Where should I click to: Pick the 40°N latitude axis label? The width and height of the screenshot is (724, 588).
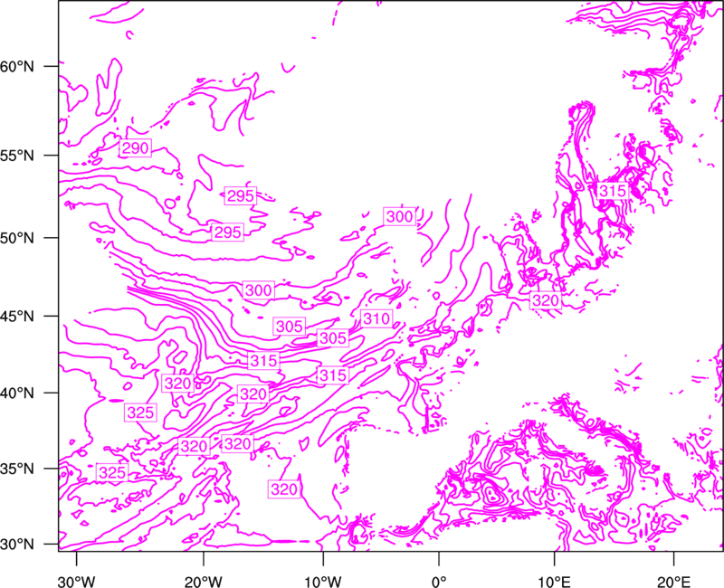coord(17,394)
